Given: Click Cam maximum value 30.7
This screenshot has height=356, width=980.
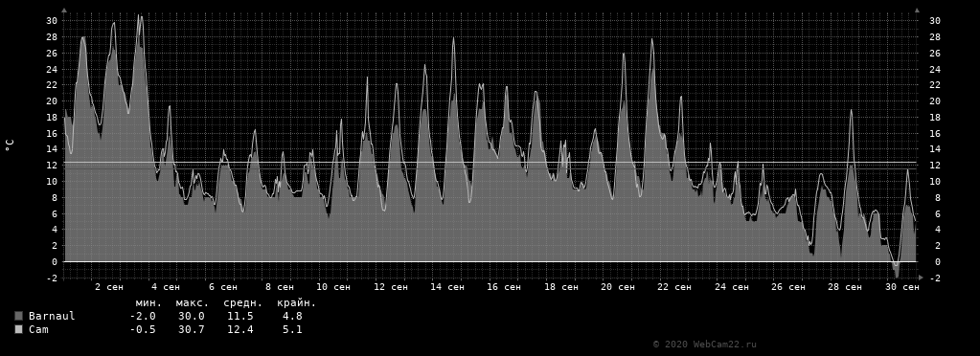Looking at the screenshot, I should tap(192, 329).
